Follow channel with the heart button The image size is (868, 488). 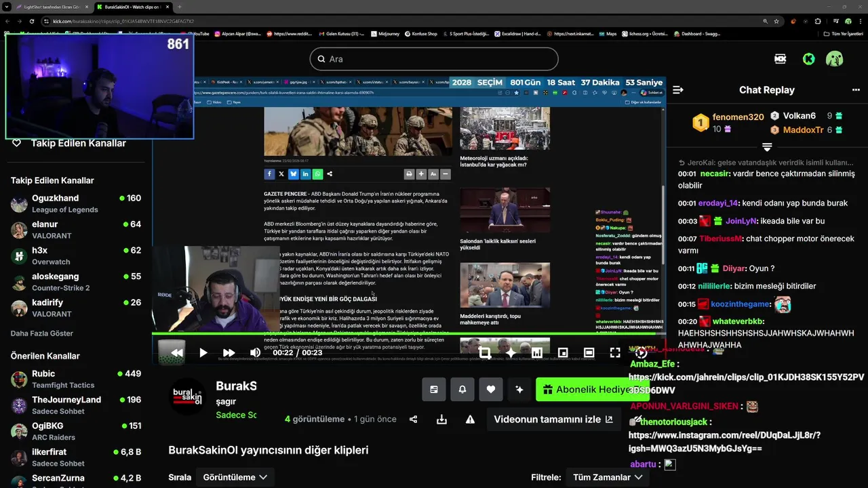click(491, 390)
